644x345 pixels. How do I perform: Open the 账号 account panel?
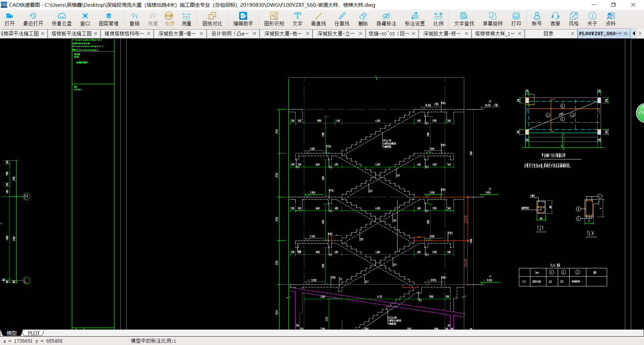click(537, 19)
